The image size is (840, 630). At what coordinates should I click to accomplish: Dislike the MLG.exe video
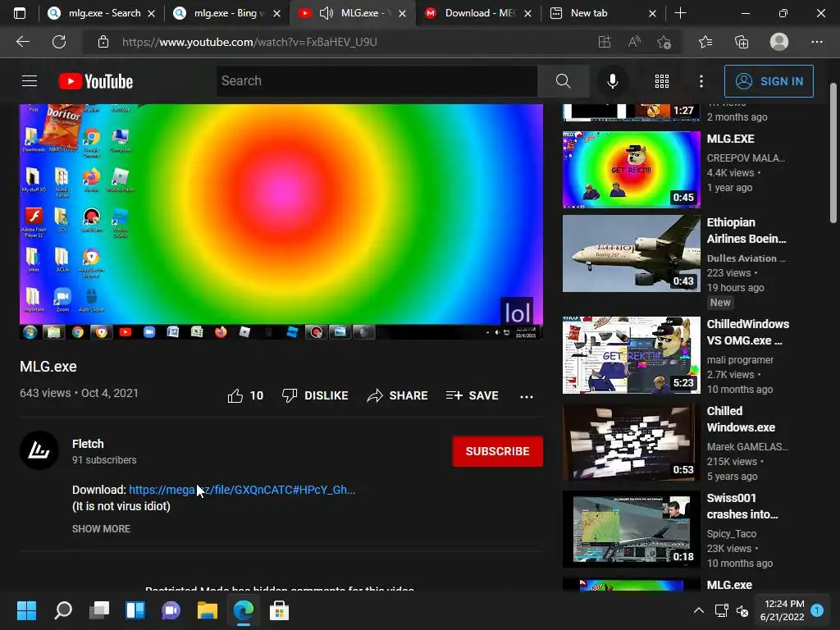315,395
